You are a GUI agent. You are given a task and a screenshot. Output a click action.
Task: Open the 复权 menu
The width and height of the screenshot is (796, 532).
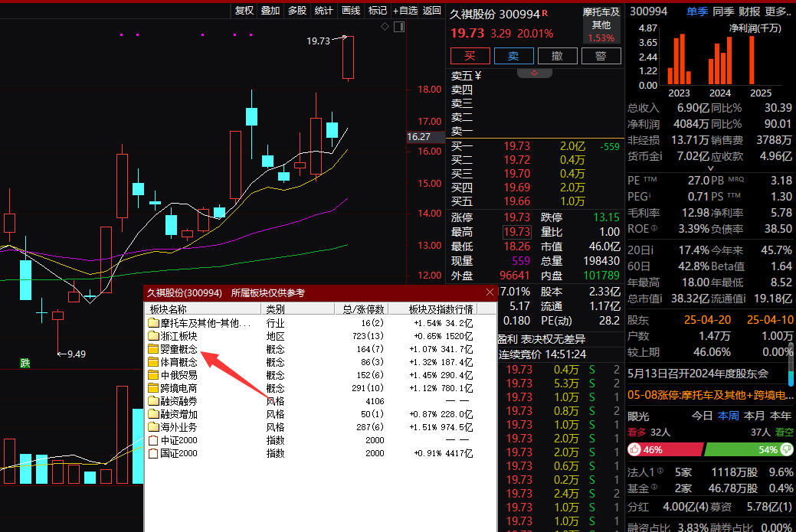pyautogui.click(x=244, y=10)
